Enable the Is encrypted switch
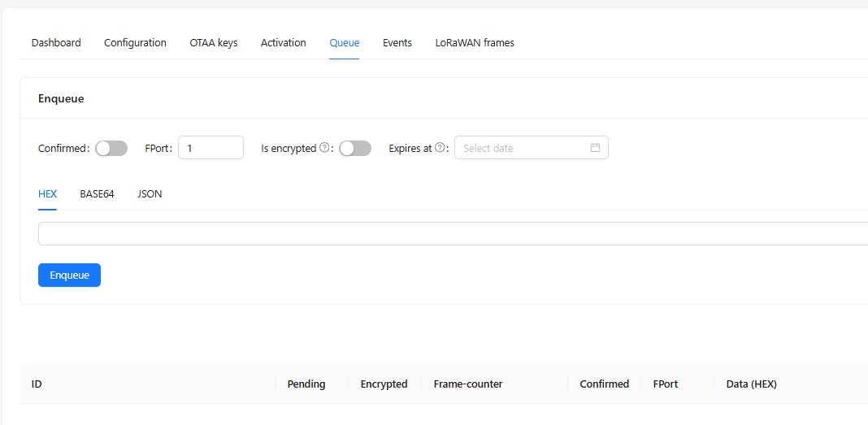 coord(355,149)
